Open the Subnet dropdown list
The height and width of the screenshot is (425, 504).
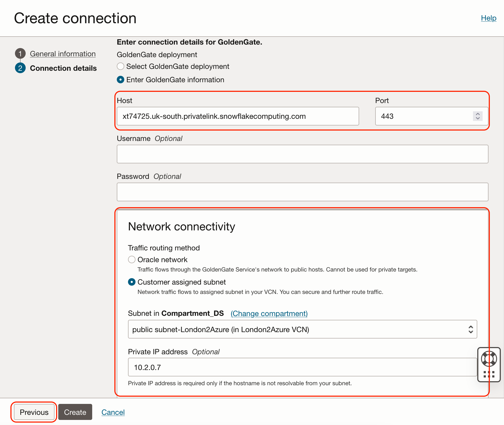[302, 329]
